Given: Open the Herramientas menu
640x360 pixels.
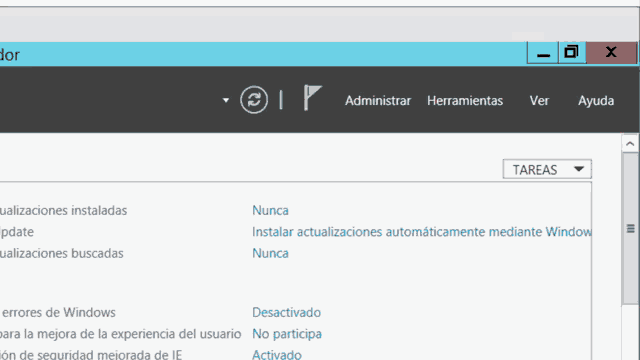Looking at the screenshot, I should [465, 100].
